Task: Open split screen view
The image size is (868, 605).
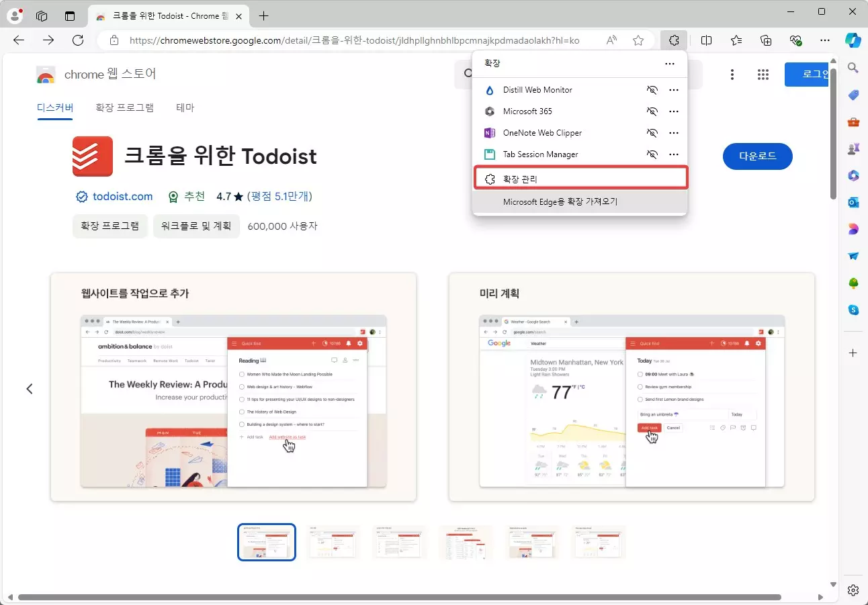Action: (706, 40)
